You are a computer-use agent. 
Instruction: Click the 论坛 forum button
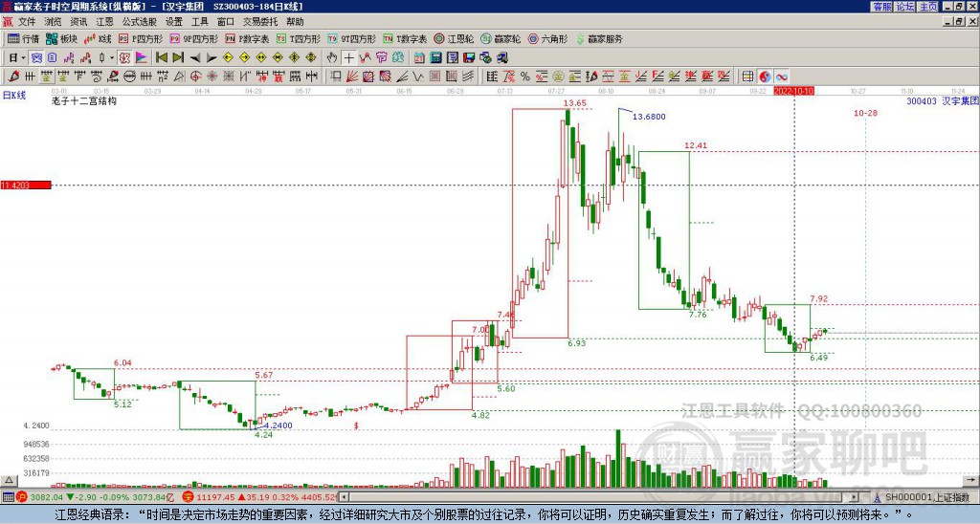tap(905, 7)
